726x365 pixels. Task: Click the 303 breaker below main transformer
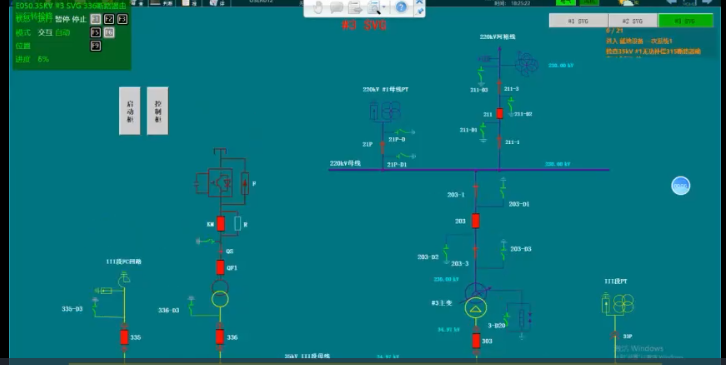pyautogui.click(x=476, y=340)
